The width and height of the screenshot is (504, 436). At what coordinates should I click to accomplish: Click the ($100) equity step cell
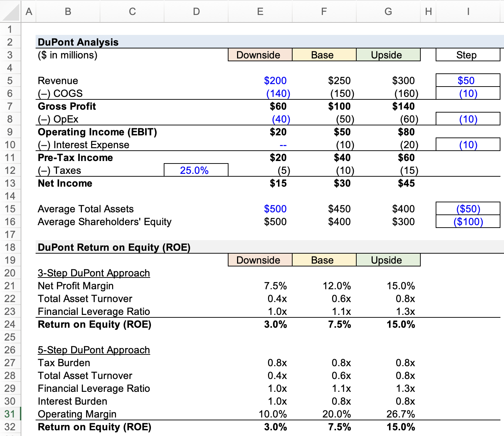point(468,222)
